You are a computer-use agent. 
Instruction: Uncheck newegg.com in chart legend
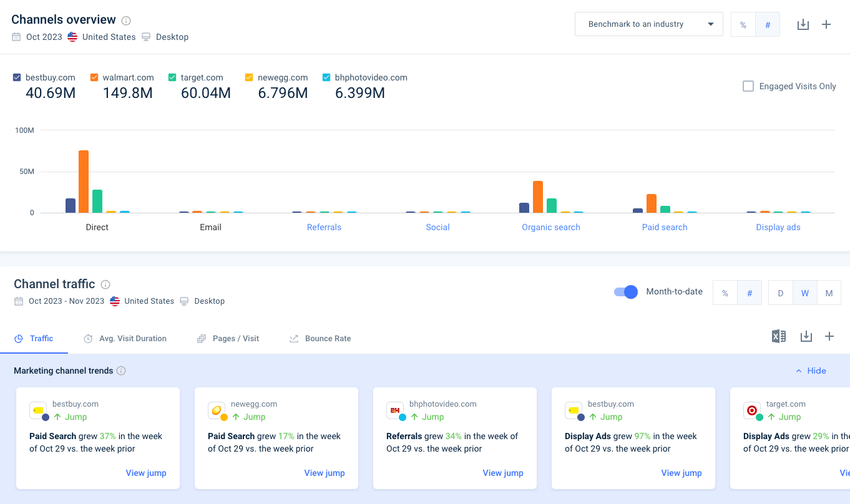249,77
